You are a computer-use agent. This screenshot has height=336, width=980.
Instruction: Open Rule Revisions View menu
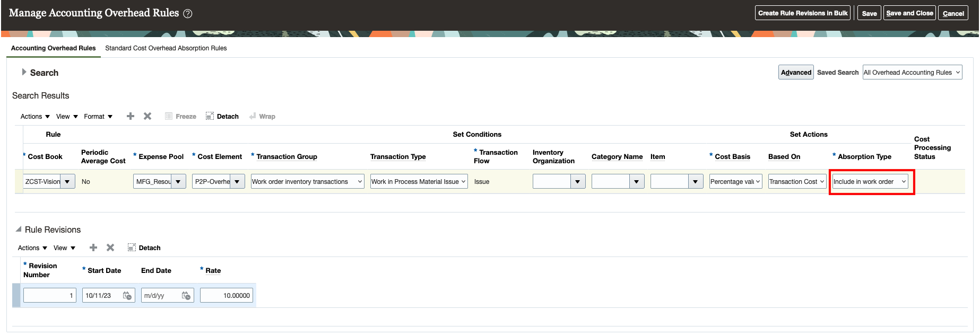click(x=64, y=248)
